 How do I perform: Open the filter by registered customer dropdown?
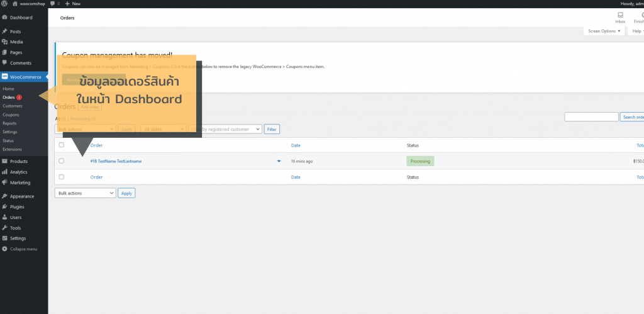[x=226, y=129]
